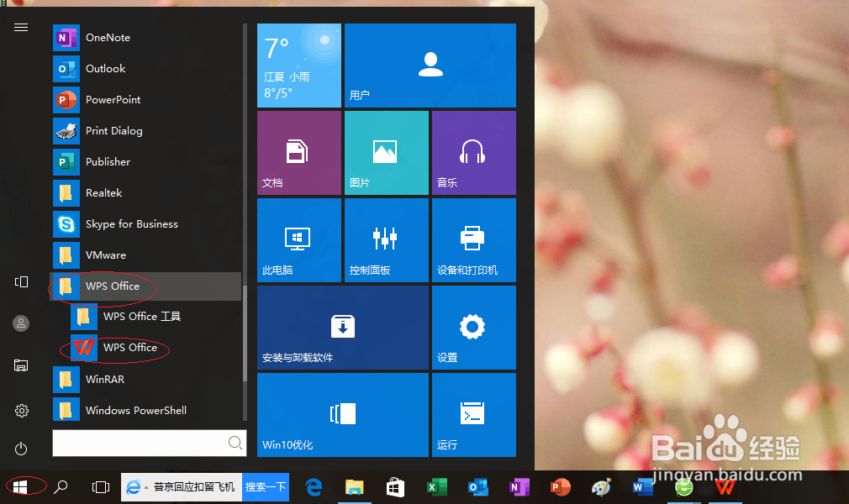Click the 搜索一下 button on taskbar
The height and width of the screenshot is (504, 849).
[266, 486]
